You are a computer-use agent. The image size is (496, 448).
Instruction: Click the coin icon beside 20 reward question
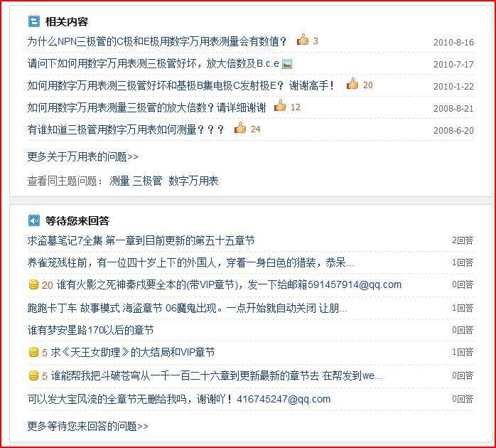point(33,284)
